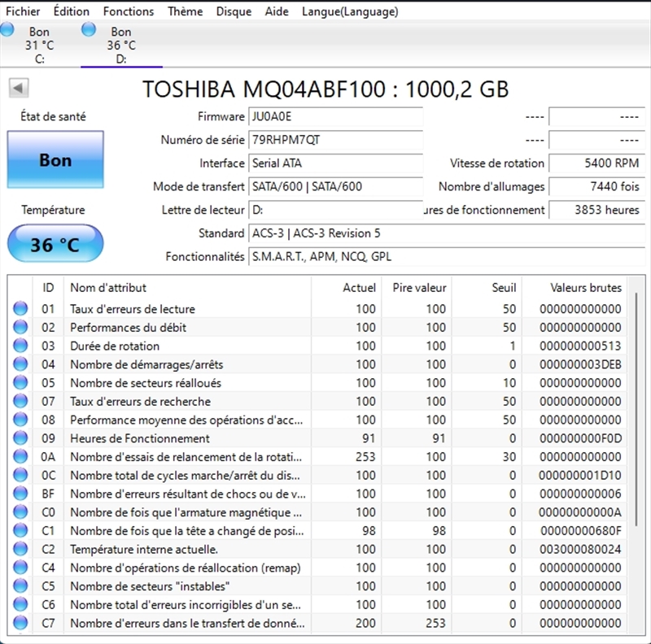
Task: Select the Nombre de secteurs réalloués row
Action: [317, 383]
